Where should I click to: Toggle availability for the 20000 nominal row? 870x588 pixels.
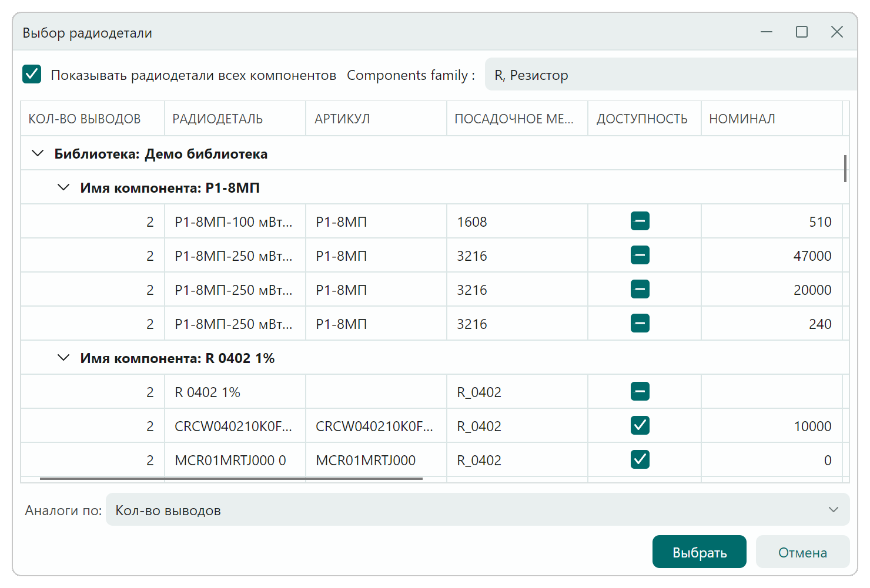640,290
